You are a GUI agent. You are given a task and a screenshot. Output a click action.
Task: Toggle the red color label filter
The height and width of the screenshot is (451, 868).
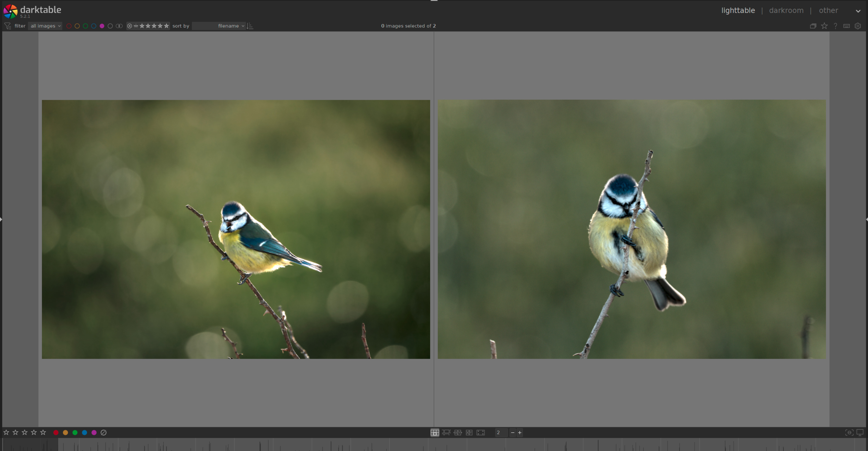(x=69, y=26)
